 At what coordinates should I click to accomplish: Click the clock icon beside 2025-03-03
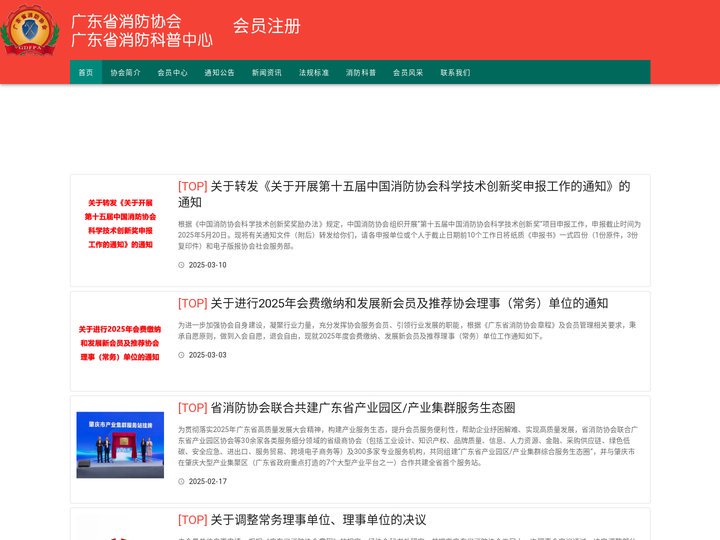[x=181, y=355]
